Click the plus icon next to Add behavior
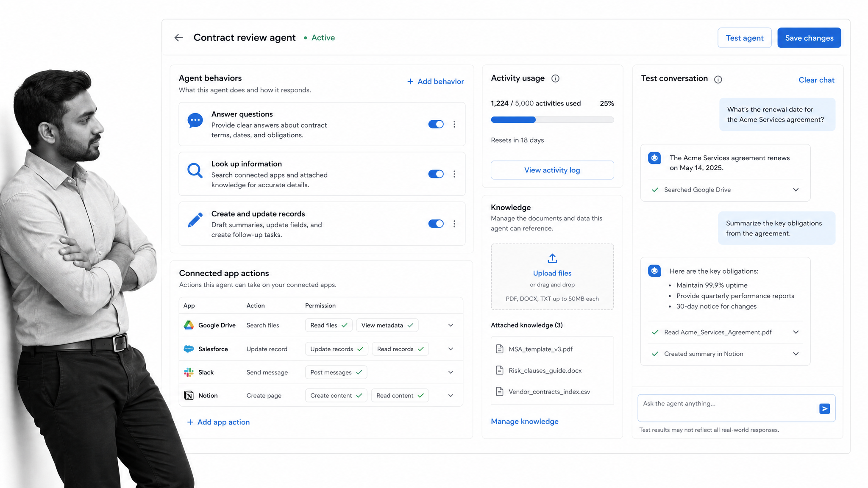This screenshot has height=488, width=868. click(410, 81)
